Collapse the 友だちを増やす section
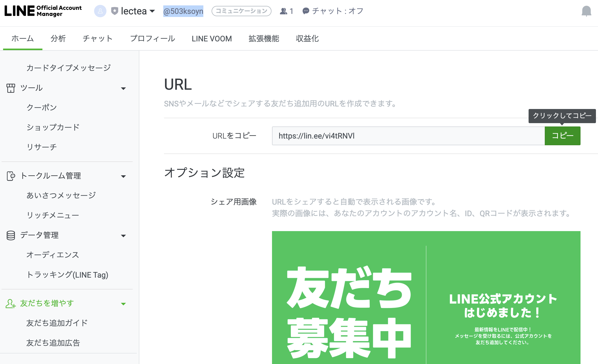 [124, 303]
